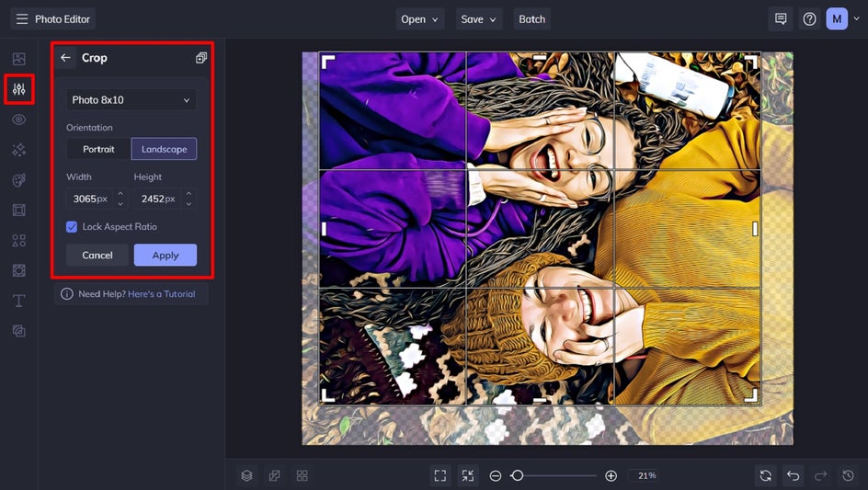Redo the last action
Screen dimensions: 868x490
[820, 475]
